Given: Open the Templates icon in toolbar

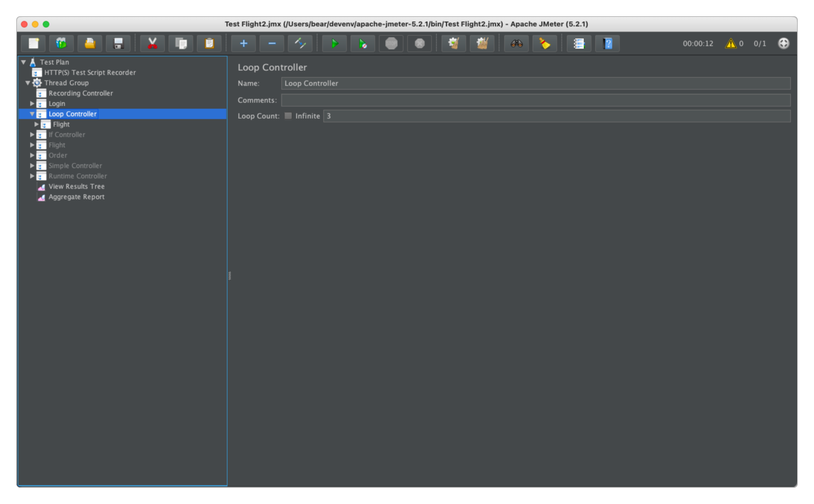Looking at the screenshot, I should click(62, 44).
